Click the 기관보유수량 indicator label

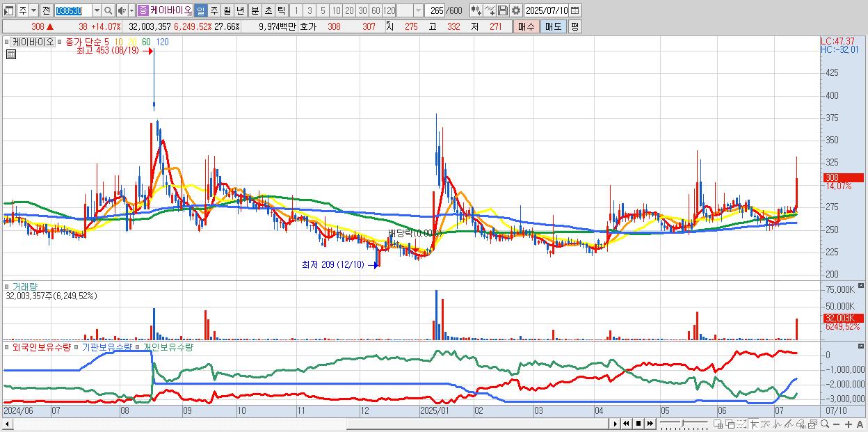coord(106,346)
